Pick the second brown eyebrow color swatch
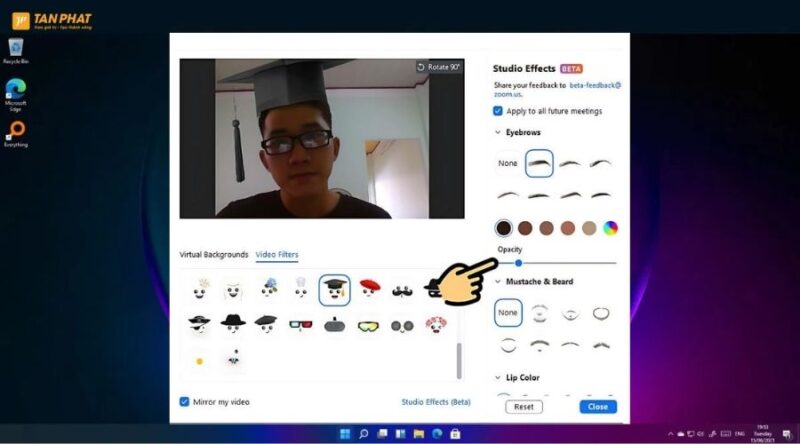The image size is (800, 444). tap(525, 228)
